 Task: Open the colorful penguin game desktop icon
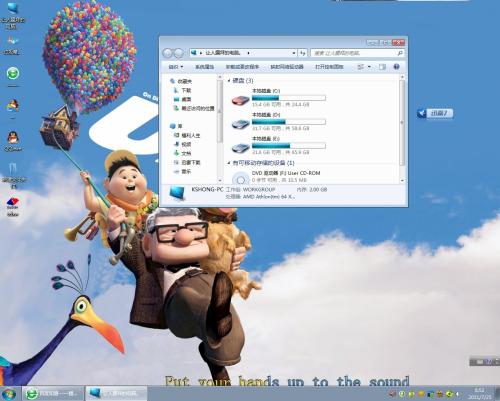[x=13, y=106]
